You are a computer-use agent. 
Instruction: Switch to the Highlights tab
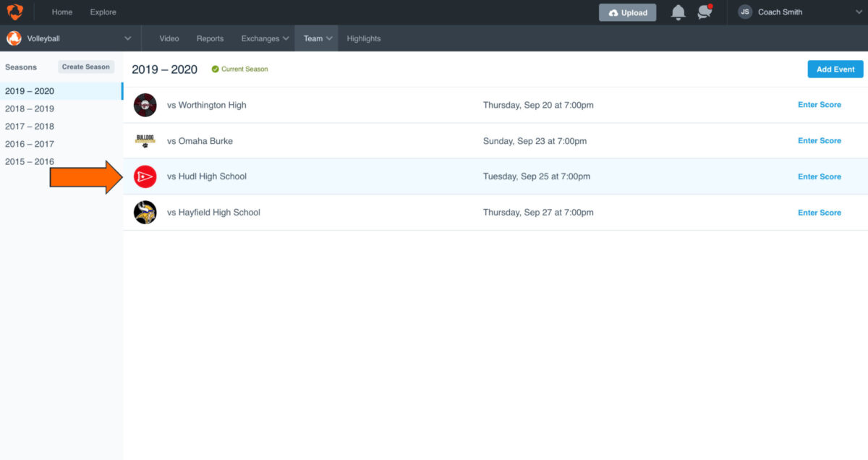pyautogui.click(x=363, y=38)
